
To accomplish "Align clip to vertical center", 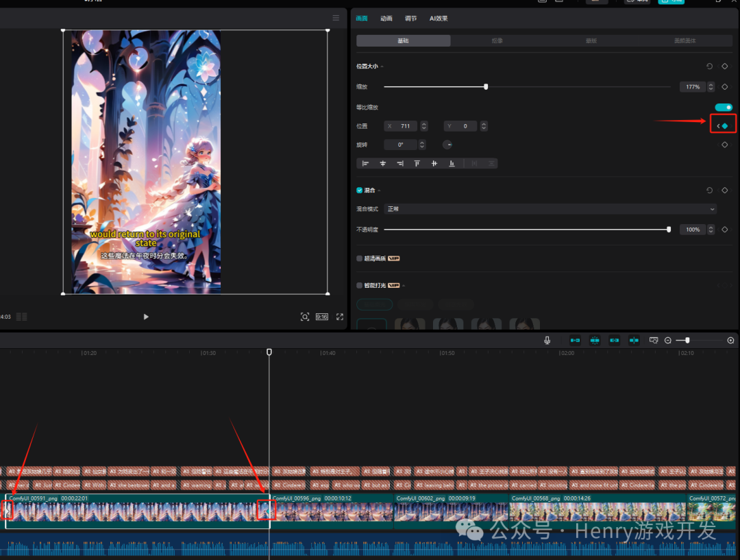I will click(434, 163).
